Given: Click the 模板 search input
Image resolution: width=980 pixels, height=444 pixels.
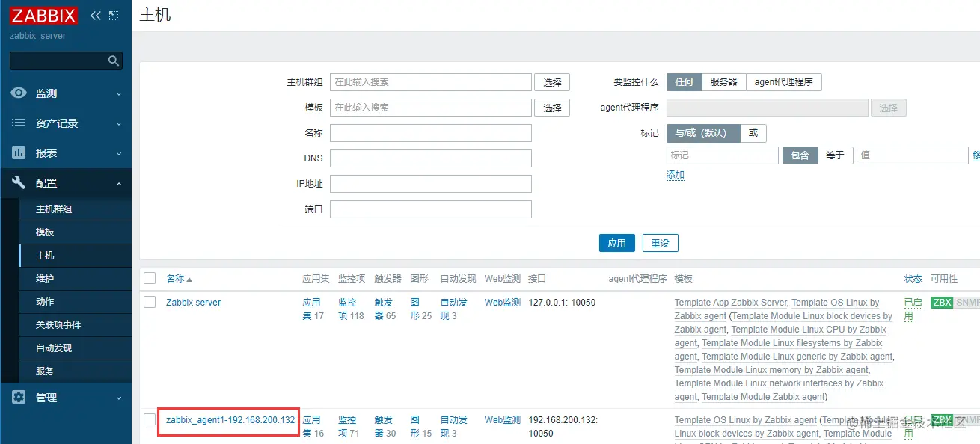Looking at the screenshot, I should tap(431, 108).
